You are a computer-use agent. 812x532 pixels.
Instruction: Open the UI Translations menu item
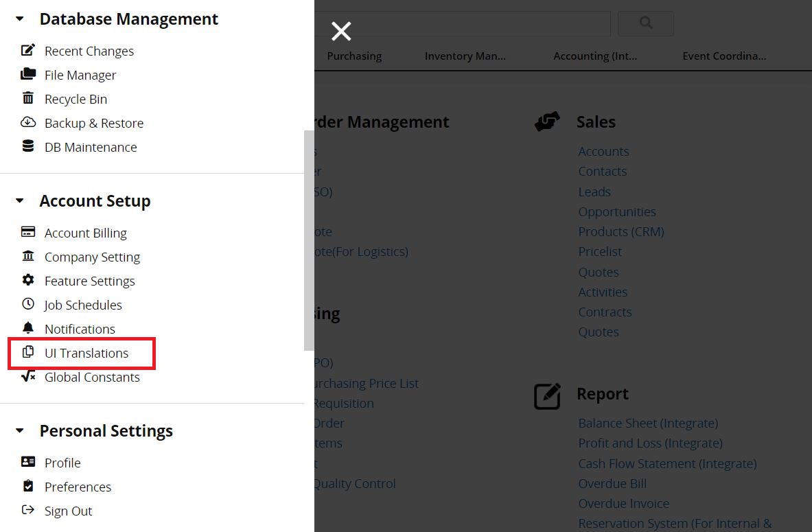click(x=82, y=354)
